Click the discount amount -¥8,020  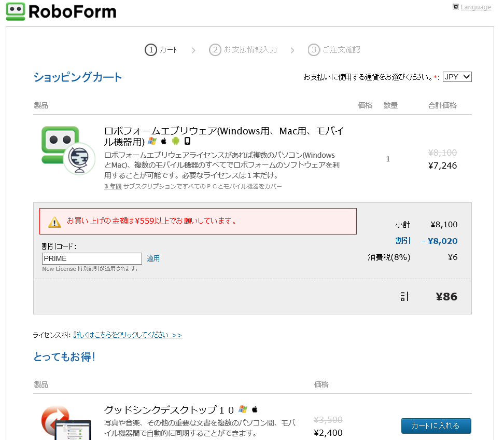tap(439, 241)
